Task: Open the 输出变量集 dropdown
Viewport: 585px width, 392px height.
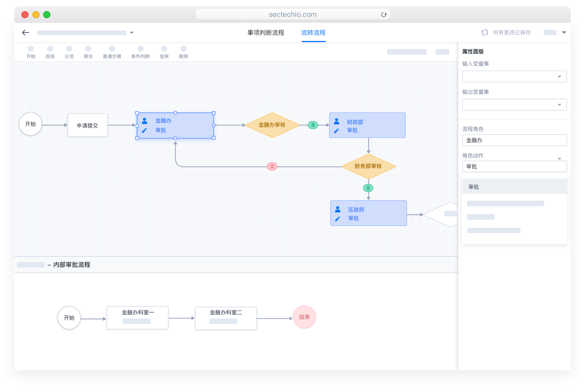Action: [514, 105]
